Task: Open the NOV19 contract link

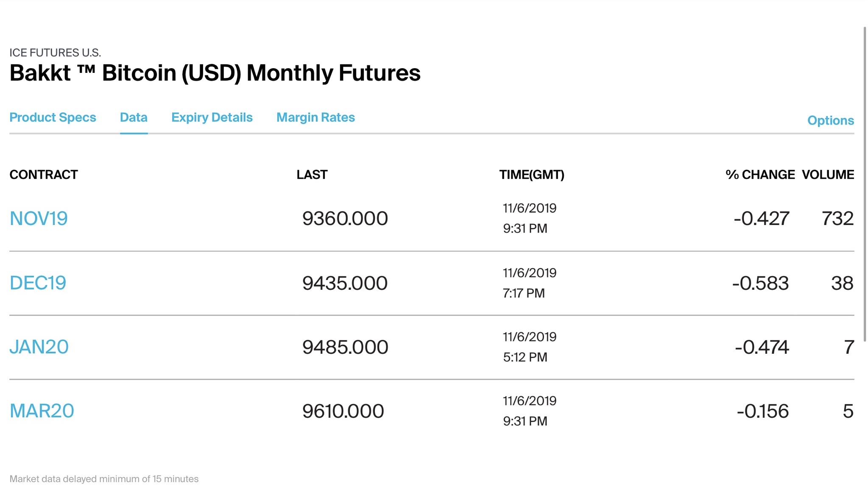Action: click(x=39, y=219)
